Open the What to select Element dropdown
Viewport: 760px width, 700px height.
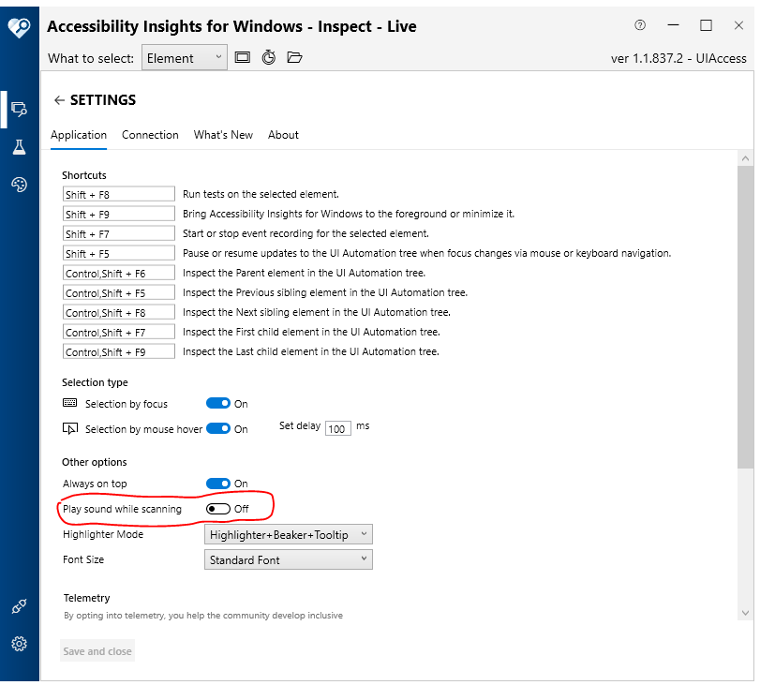point(185,58)
